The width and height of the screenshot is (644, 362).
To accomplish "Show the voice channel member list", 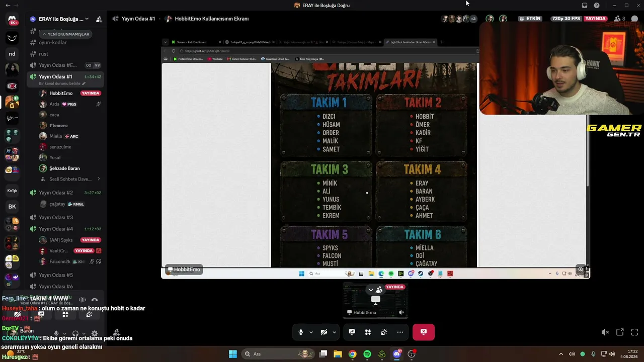I will (x=620, y=19).
